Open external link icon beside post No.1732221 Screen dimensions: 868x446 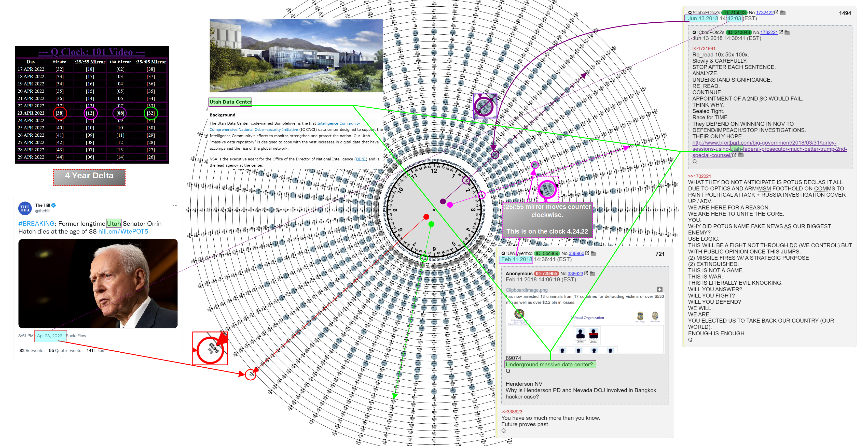[781, 32]
